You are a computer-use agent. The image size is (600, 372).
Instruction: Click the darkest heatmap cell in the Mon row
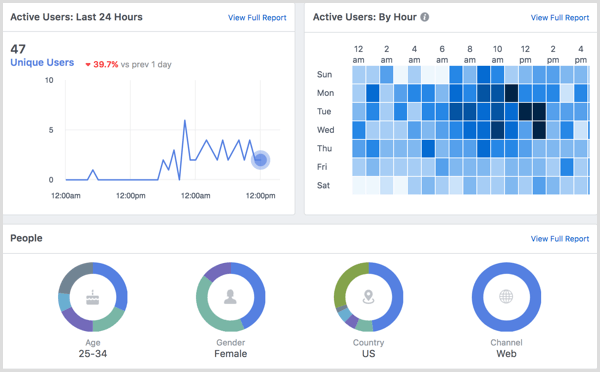click(511, 93)
